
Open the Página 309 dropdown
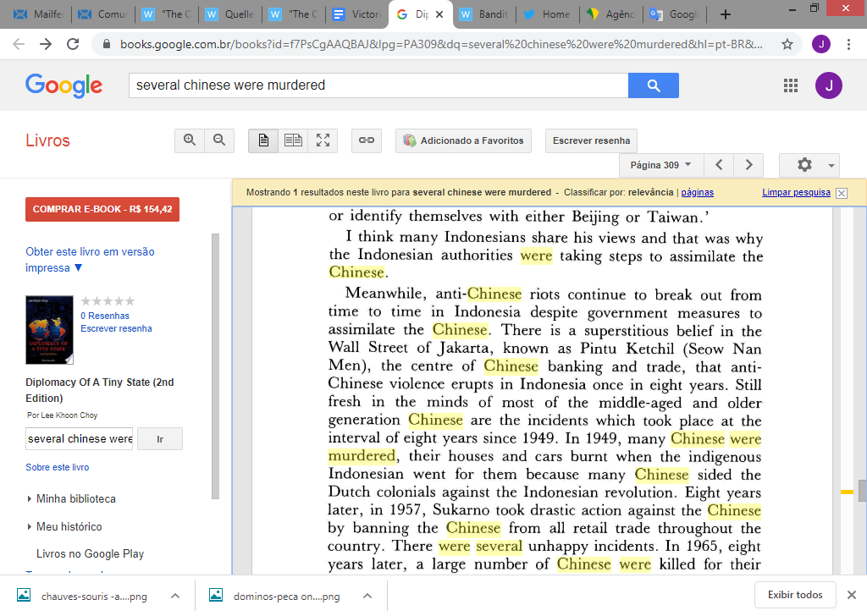click(x=661, y=165)
